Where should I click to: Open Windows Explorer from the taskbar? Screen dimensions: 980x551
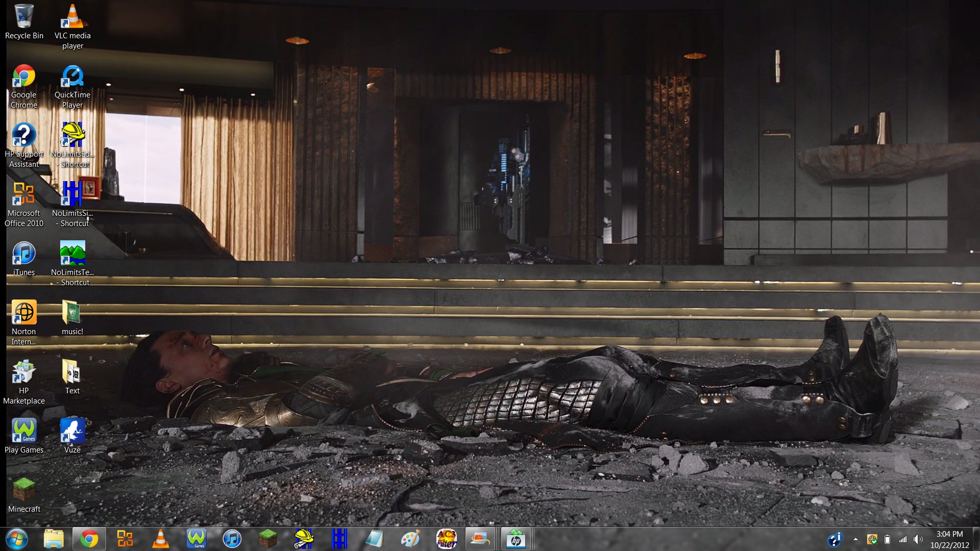[x=54, y=539]
